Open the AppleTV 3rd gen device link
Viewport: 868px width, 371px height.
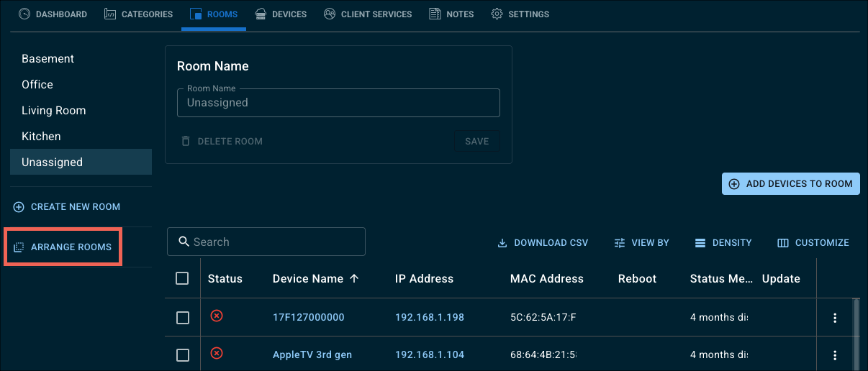click(312, 355)
